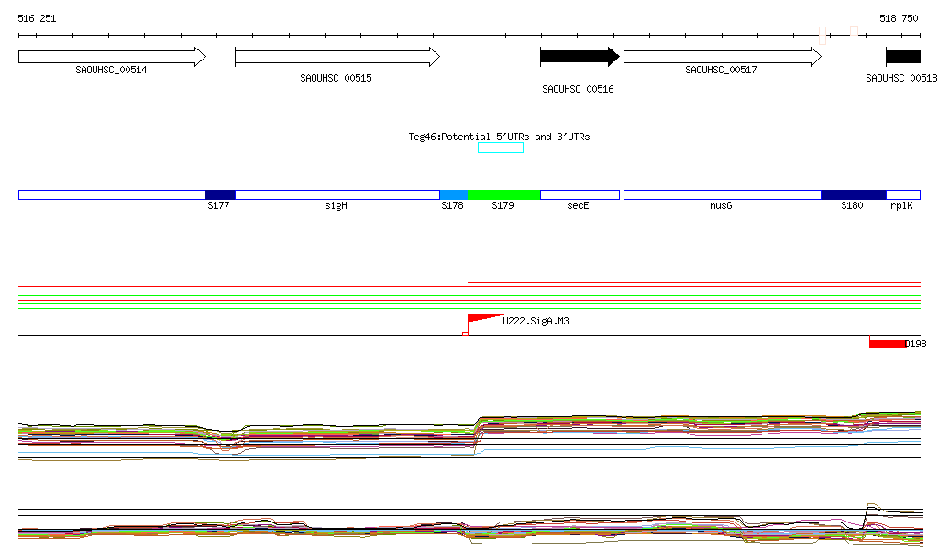
Task: Select the nusG segment bar
Action: click(722, 194)
